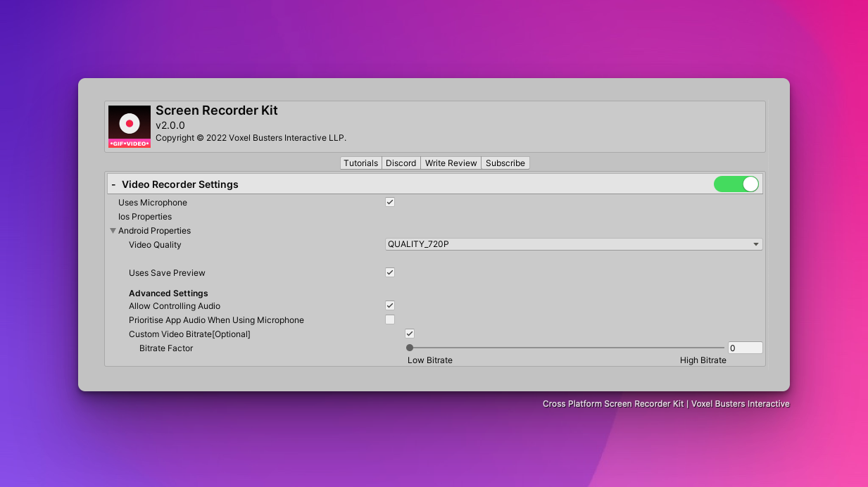Click the Subscribe button
Screen dimensions: 868x487
tap(505, 163)
